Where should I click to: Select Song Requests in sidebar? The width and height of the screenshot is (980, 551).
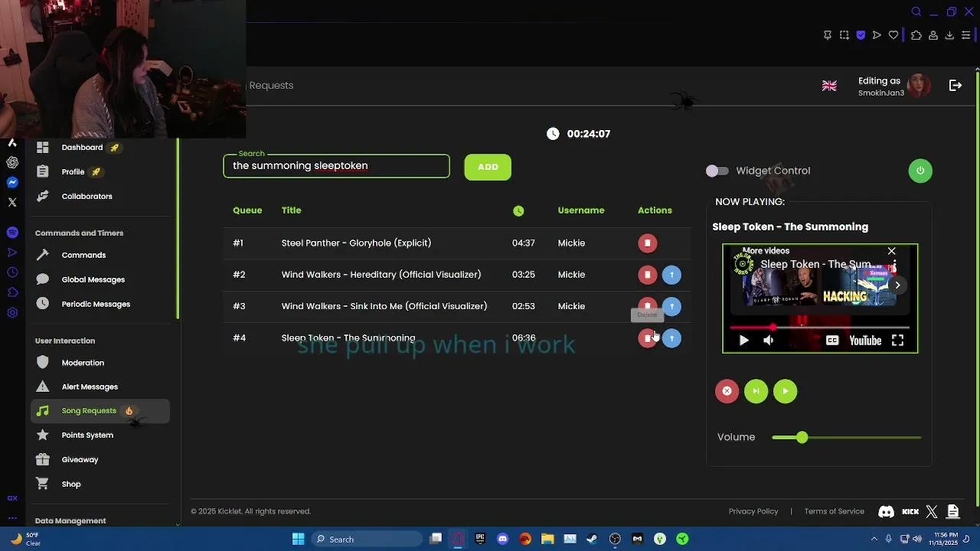click(102, 411)
